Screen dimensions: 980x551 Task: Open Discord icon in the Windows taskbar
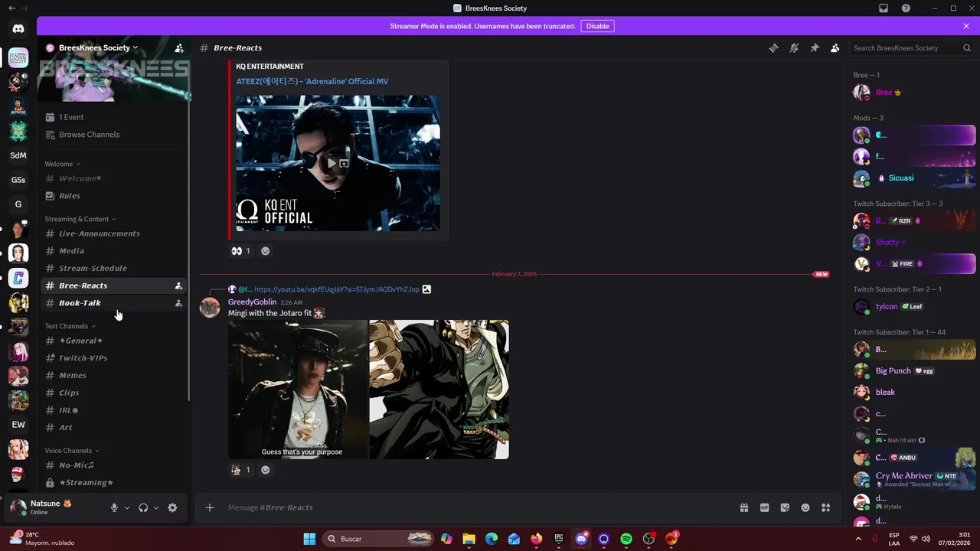pyautogui.click(x=581, y=539)
